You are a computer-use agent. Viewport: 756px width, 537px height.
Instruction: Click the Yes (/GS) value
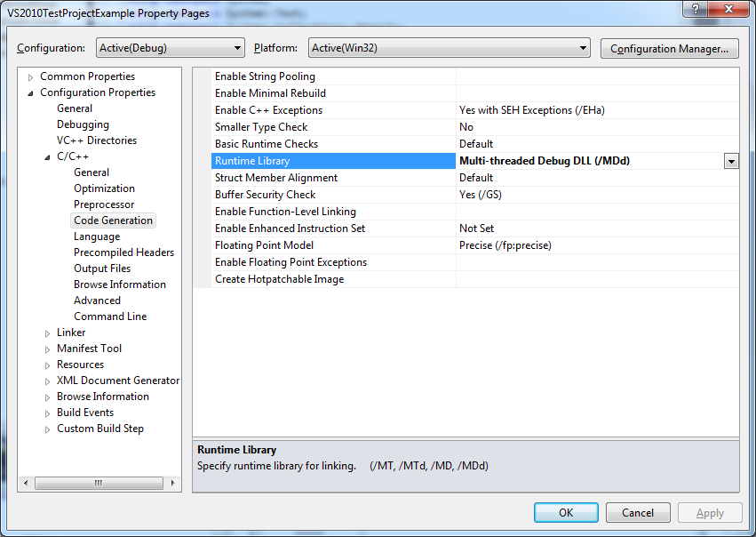481,195
